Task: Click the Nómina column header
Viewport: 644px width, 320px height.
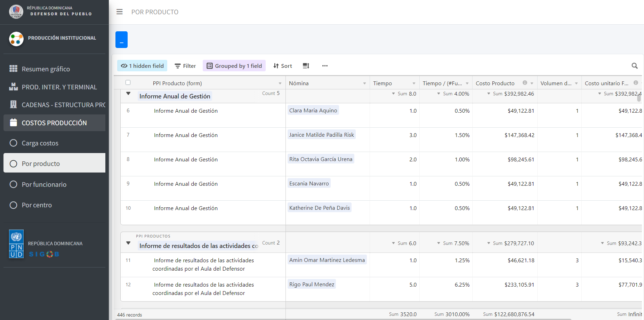Action: [328, 83]
